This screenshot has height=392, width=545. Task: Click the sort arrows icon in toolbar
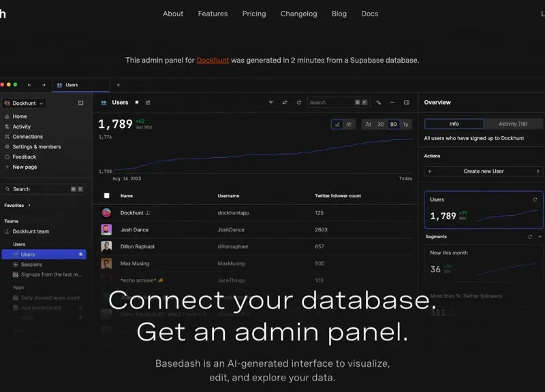(285, 103)
